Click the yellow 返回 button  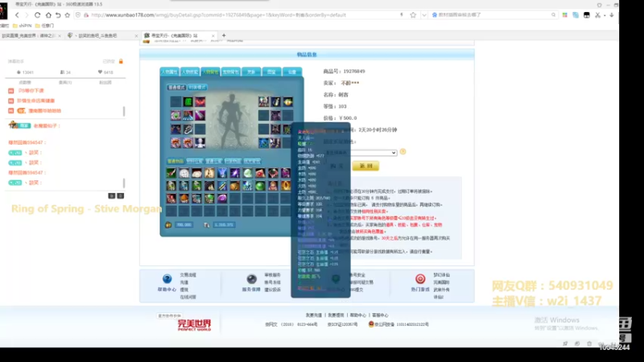(x=365, y=166)
